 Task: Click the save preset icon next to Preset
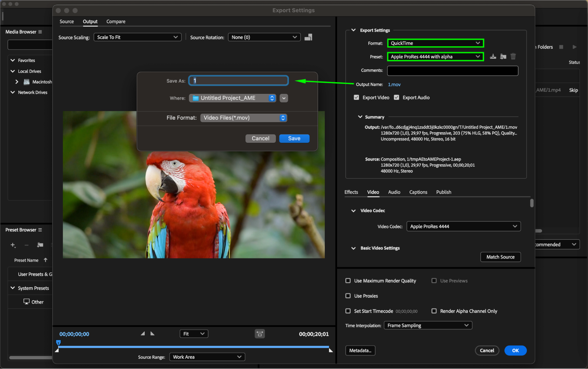493,56
